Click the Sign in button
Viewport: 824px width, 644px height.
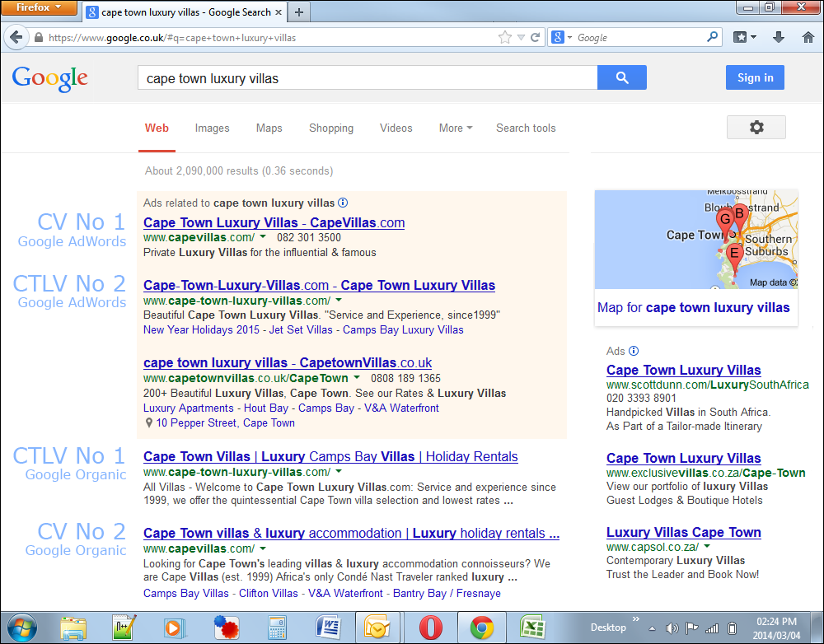pyautogui.click(x=755, y=77)
